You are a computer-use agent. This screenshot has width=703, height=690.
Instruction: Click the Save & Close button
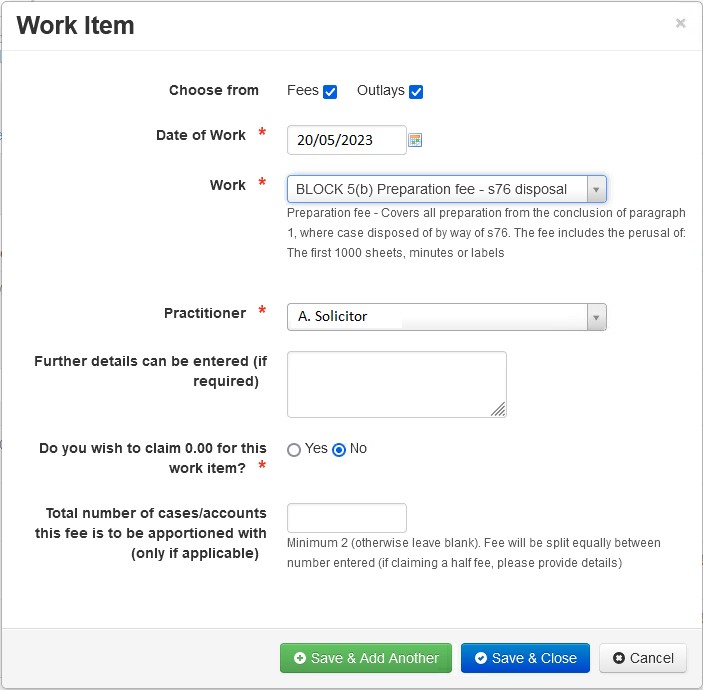click(x=525, y=658)
